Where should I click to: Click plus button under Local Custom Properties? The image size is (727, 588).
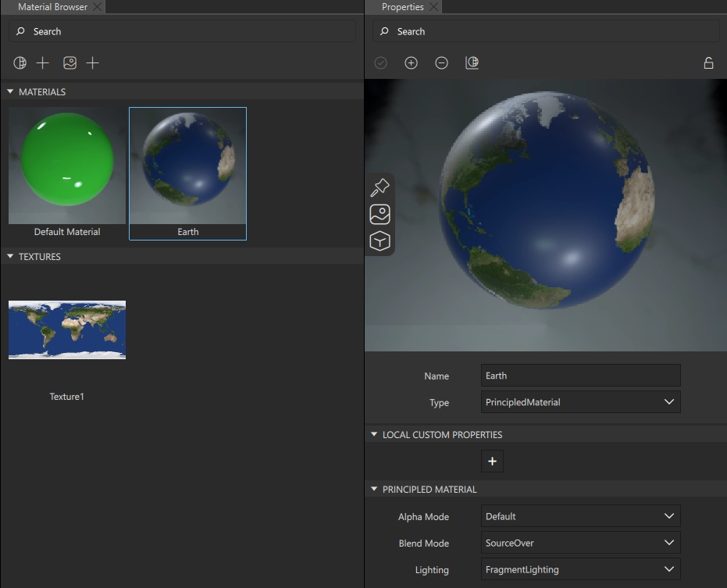pos(492,461)
